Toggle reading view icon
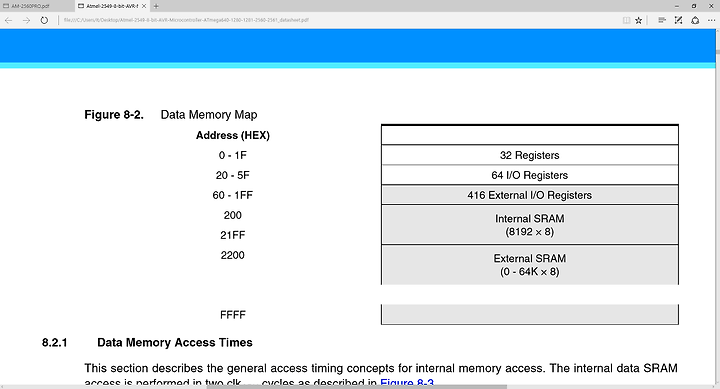The width and height of the screenshot is (720, 389). pos(626,20)
